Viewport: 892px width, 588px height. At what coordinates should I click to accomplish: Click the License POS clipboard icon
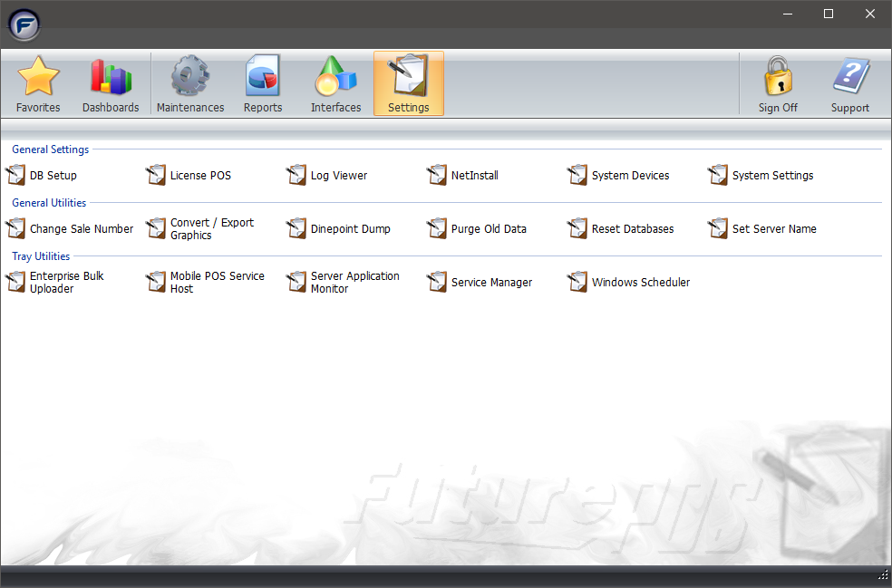pos(156,175)
